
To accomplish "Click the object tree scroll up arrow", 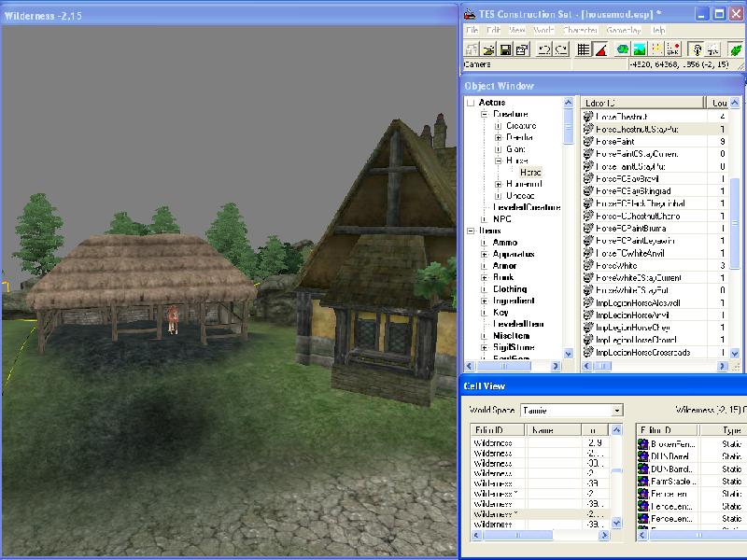I will click(x=569, y=103).
